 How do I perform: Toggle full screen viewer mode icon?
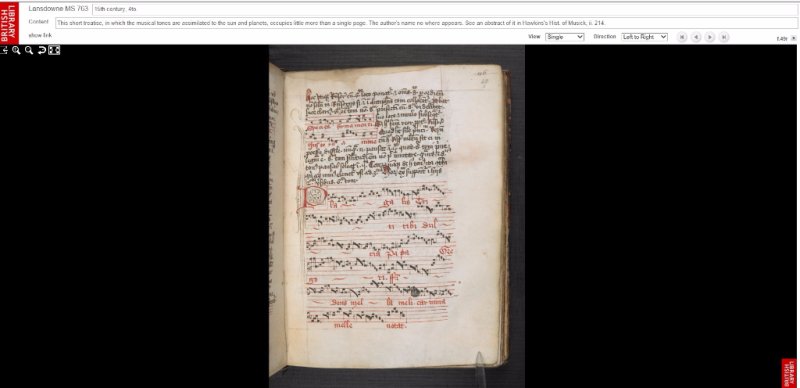click(54, 50)
